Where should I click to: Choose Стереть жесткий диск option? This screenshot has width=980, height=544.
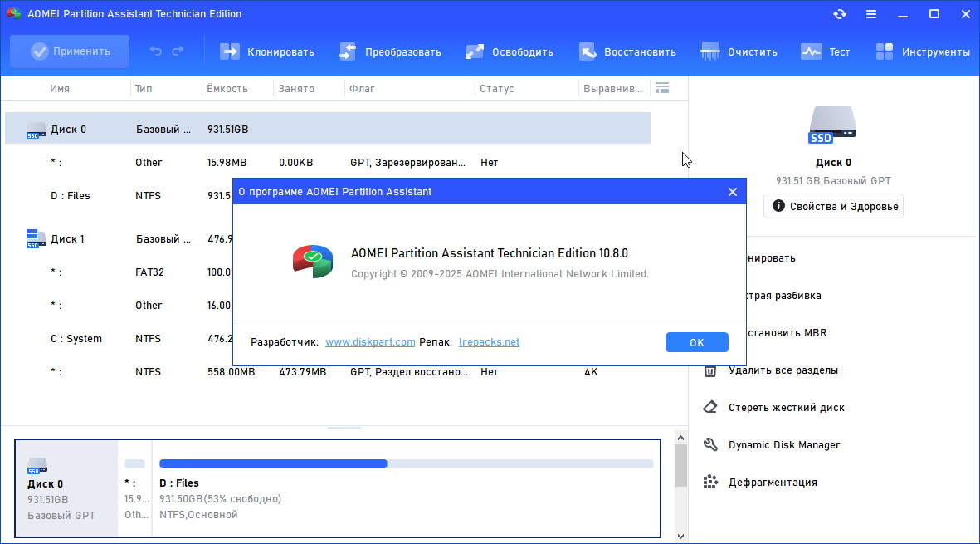pyautogui.click(x=787, y=408)
